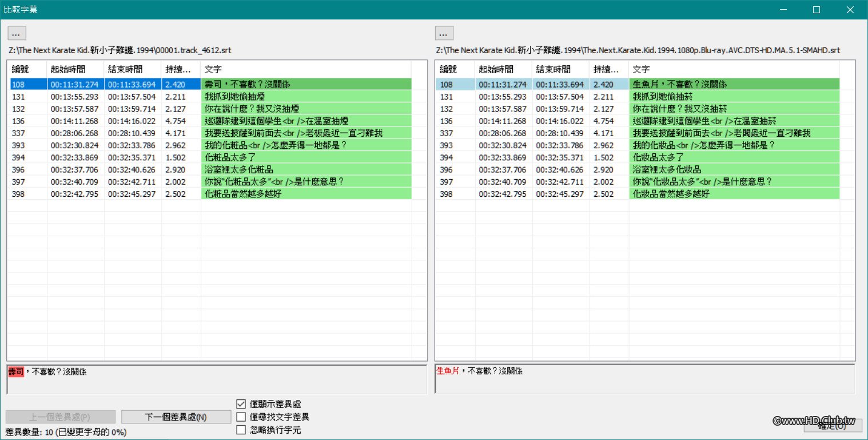
Task: Click the 起始時間 column header in the track_4612.srt list
Action: [75, 69]
